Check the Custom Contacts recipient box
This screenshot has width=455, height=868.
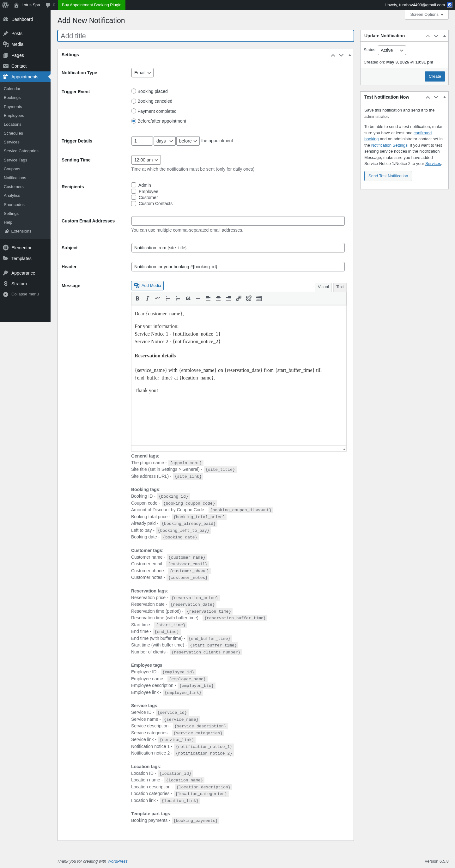[134, 203]
